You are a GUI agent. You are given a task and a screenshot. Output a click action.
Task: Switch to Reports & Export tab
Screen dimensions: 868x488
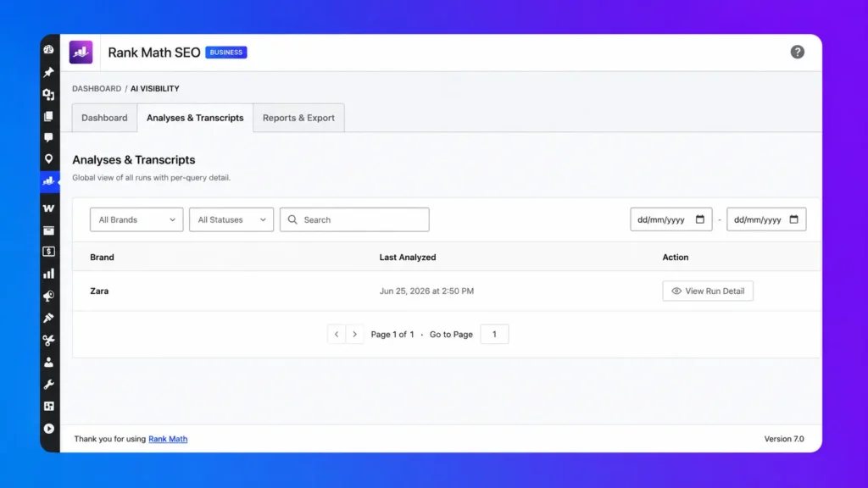(x=298, y=118)
